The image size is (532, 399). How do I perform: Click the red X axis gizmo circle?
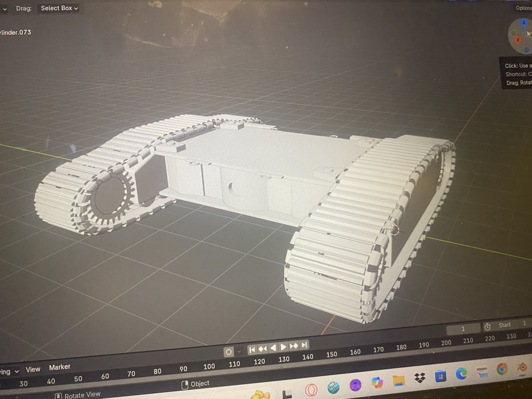click(x=518, y=40)
